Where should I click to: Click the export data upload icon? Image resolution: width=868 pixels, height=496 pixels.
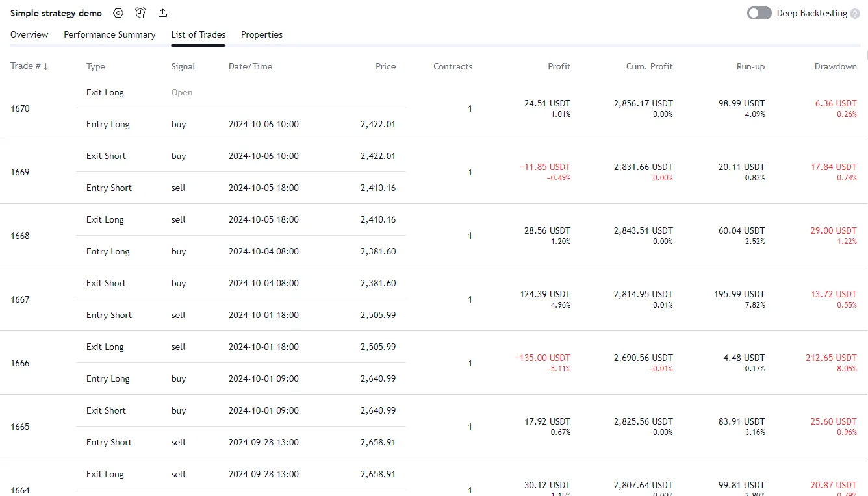coord(162,13)
